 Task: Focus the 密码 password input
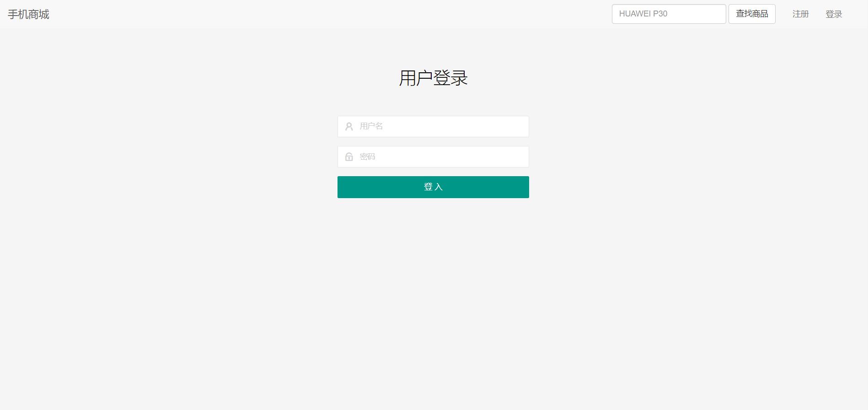coord(433,156)
